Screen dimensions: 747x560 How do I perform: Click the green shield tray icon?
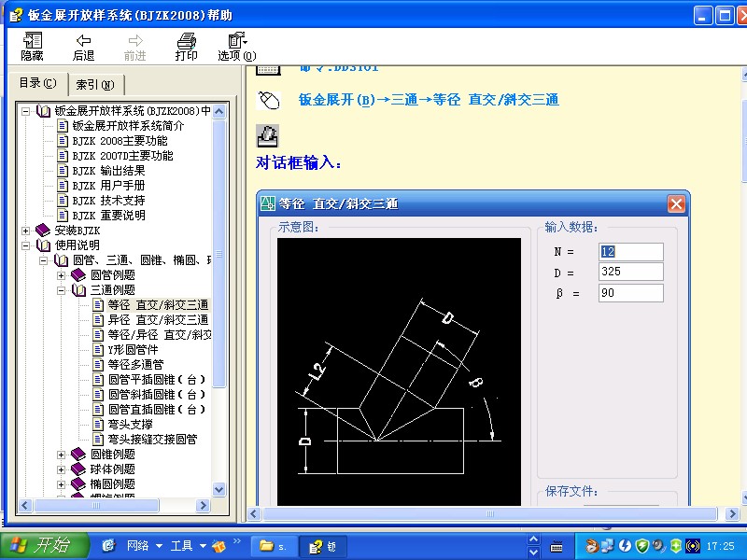coord(642,546)
